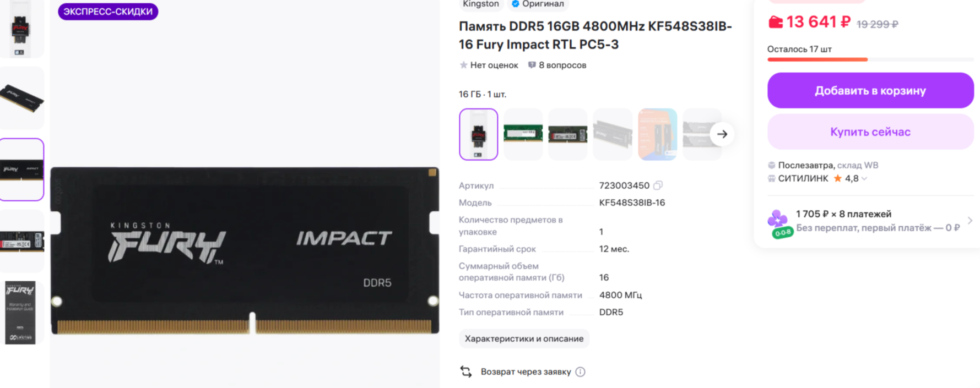Click the return arrows icon

click(x=466, y=372)
